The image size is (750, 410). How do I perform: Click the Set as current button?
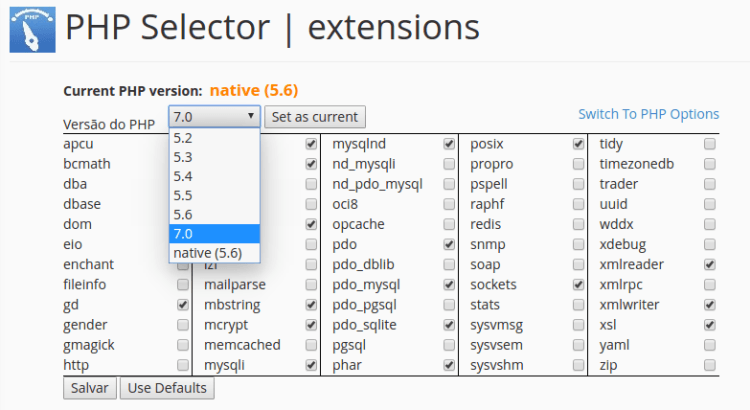[314, 116]
